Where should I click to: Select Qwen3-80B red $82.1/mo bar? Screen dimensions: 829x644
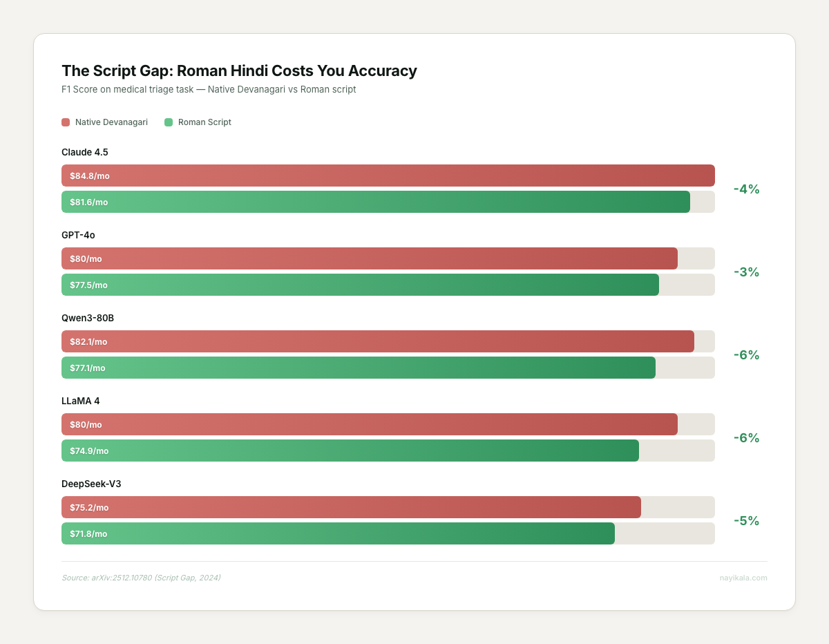(377, 341)
